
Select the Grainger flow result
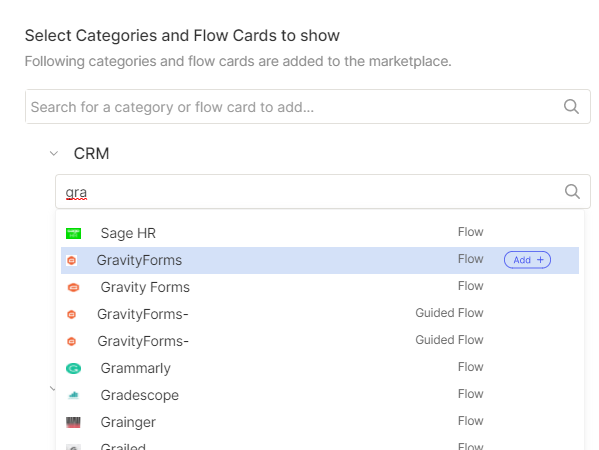coord(320,422)
